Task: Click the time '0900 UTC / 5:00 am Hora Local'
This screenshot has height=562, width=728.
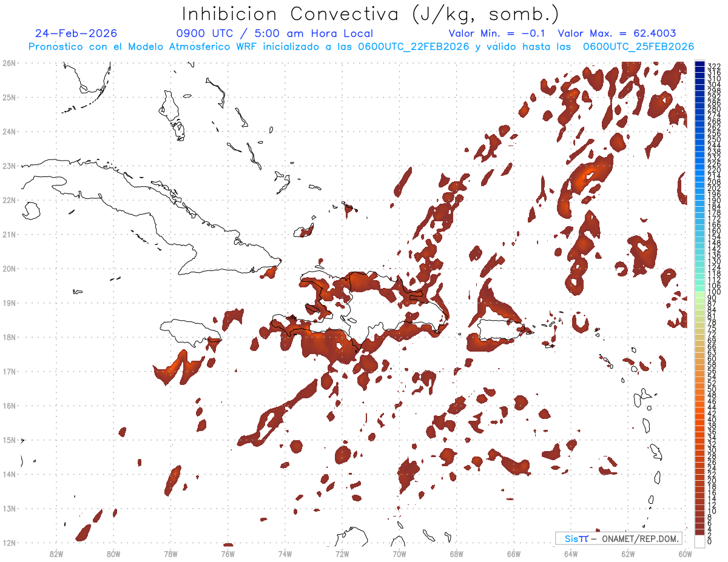Action: pos(275,33)
